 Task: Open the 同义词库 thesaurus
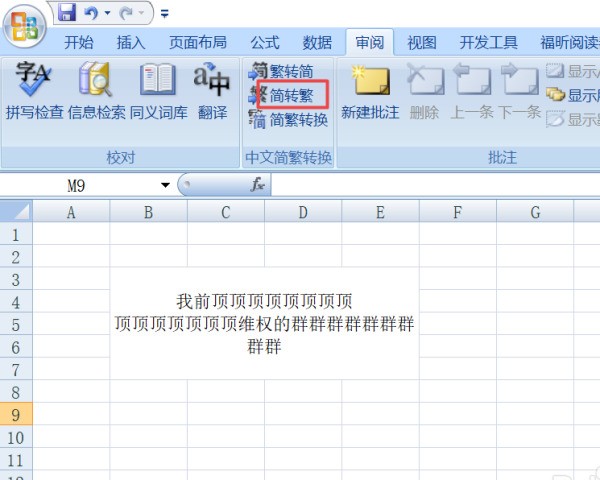coord(159,91)
